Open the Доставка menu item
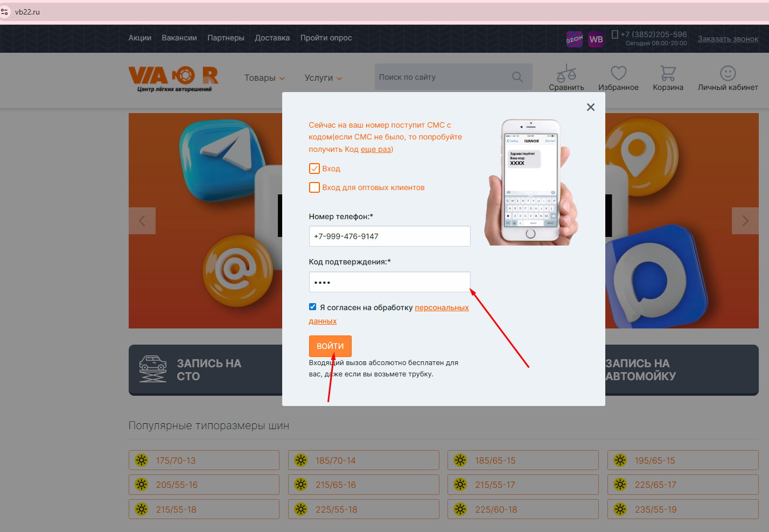 click(272, 38)
